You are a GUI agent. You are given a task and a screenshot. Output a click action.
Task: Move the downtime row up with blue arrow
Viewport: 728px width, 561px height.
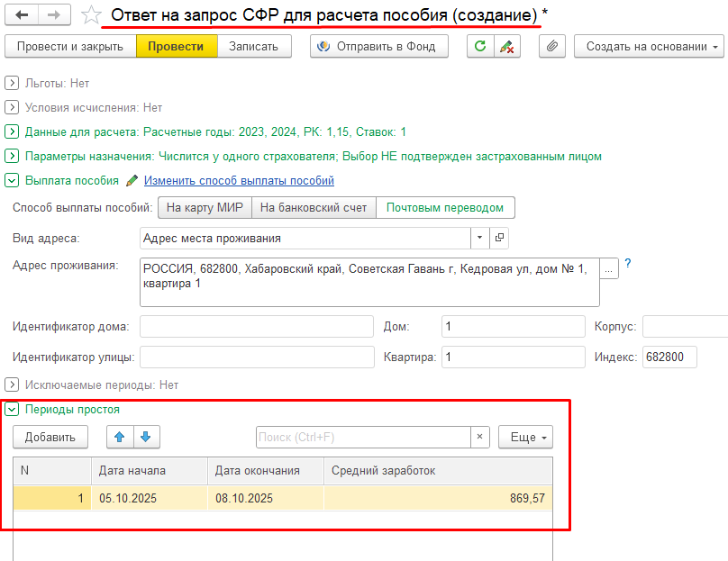[x=120, y=437]
